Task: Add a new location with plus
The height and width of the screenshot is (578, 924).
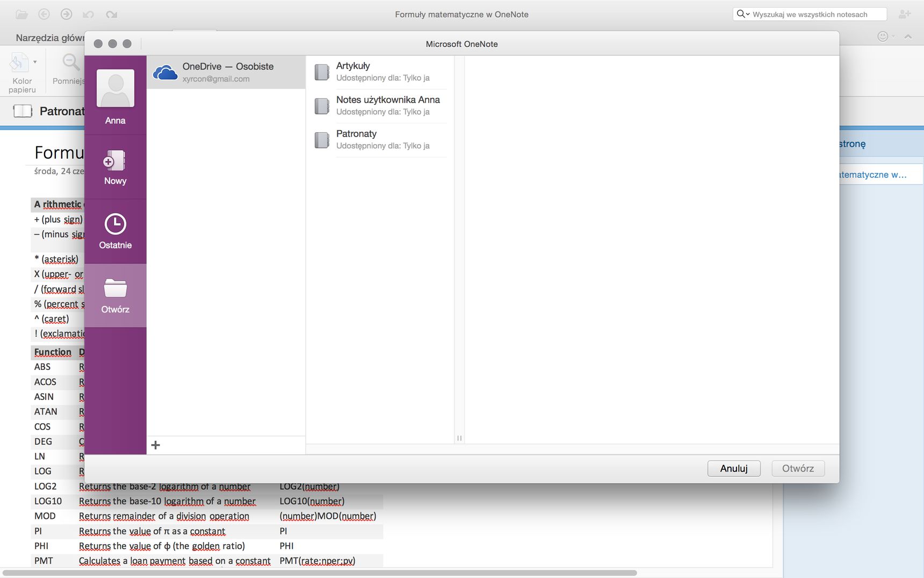Action: [x=156, y=445]
